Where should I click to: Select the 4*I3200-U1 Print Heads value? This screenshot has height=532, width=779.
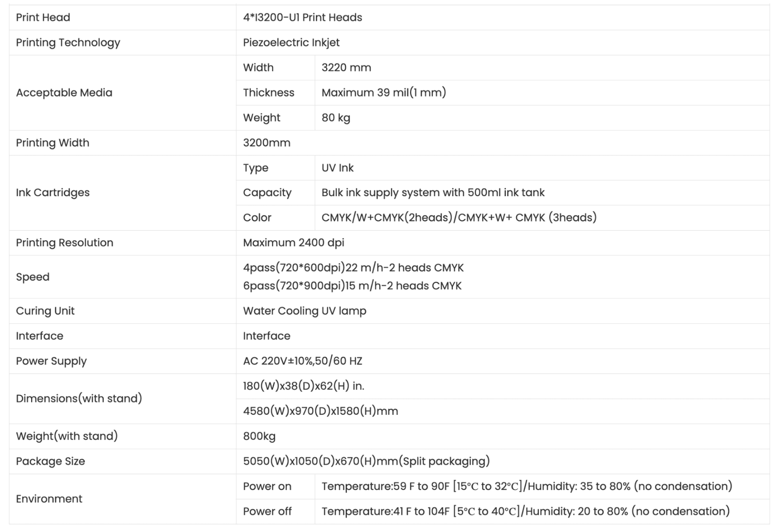coord(302,18)
